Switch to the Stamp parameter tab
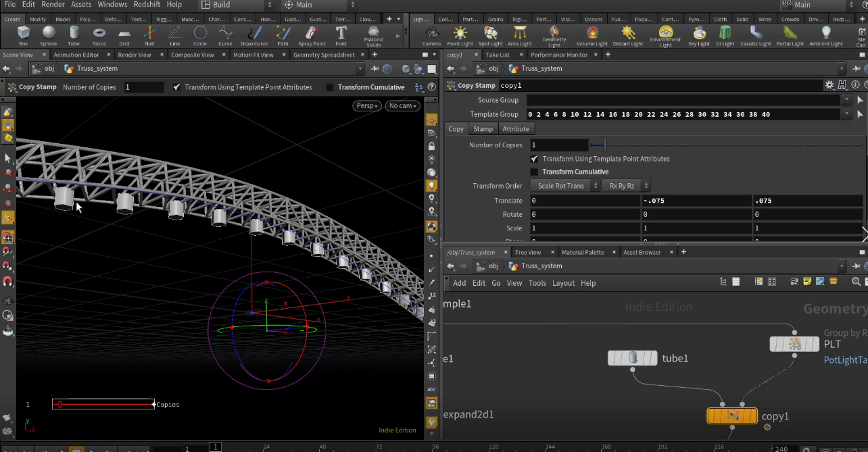This screenshot has height=452, width=868. point(483,129)
